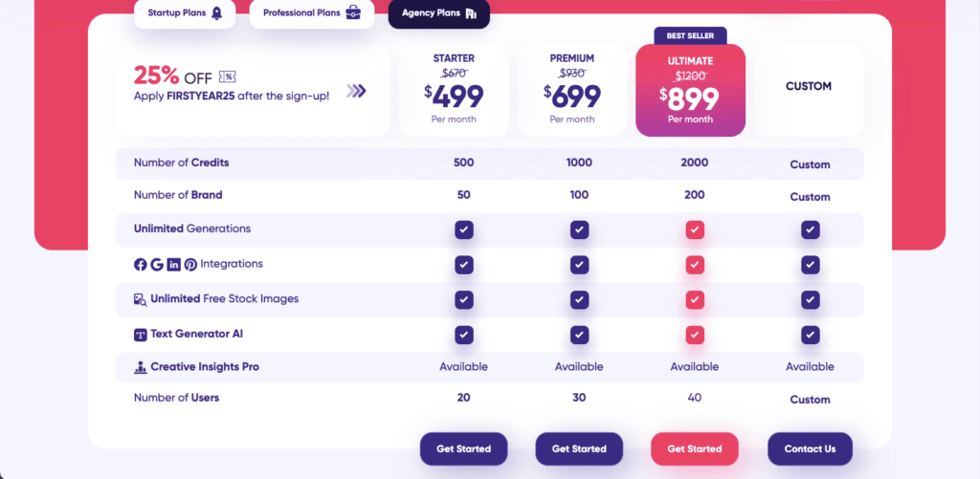This screenshot has width=980, height=479.
Task: Click the pink Get Started Ultimate button
Action: tap(695, 449)
